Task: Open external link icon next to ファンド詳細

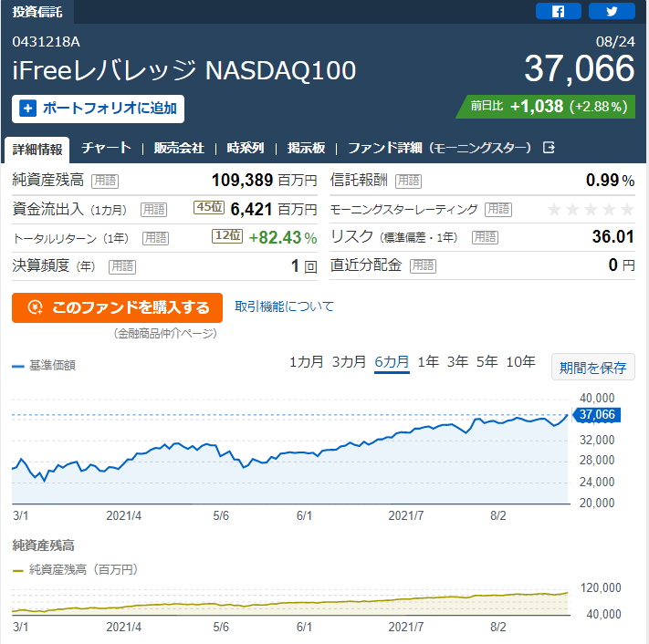Action: (x=549, y=147)
